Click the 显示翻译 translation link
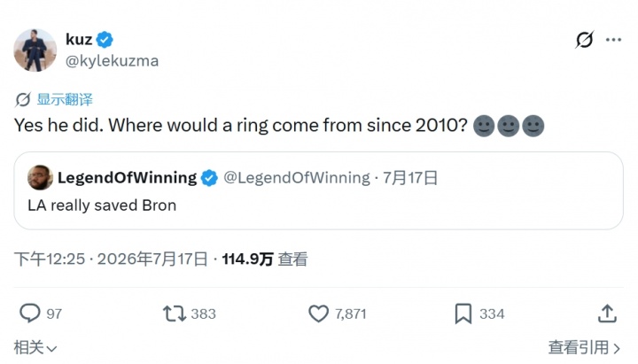Viewport: 638px width, 364px height. [x=65, y=99]
